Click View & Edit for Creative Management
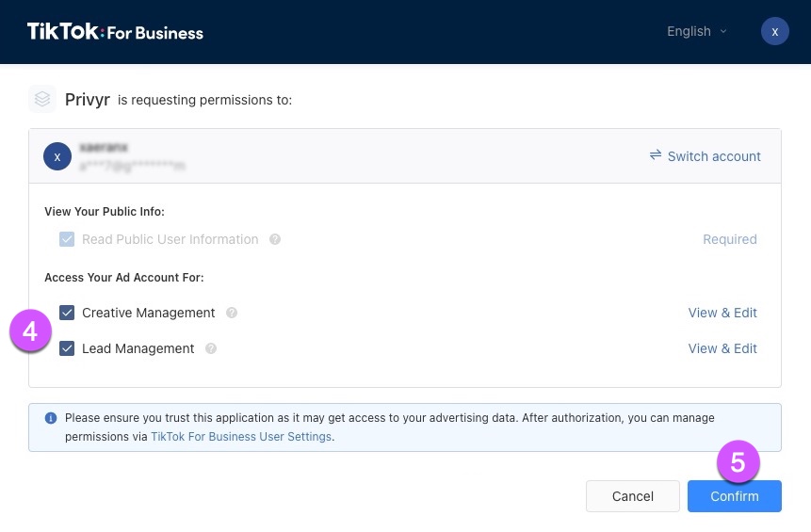 [722, 313]
